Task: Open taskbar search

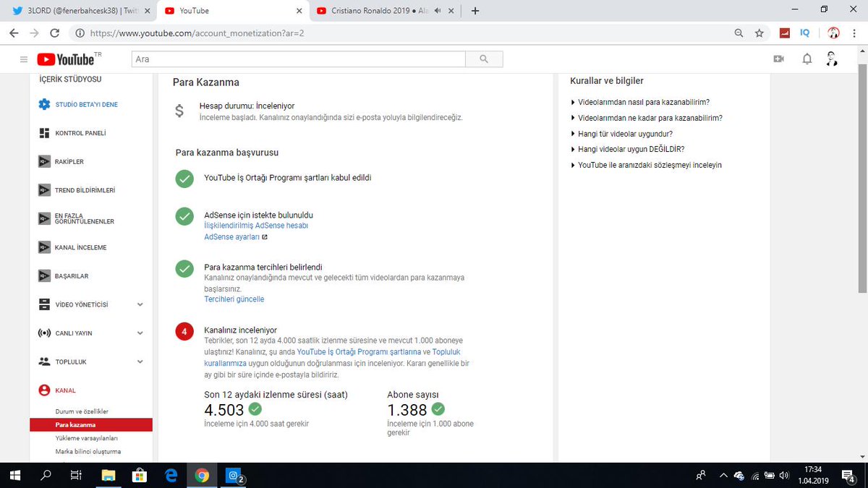Action: [x=46, y=475]
